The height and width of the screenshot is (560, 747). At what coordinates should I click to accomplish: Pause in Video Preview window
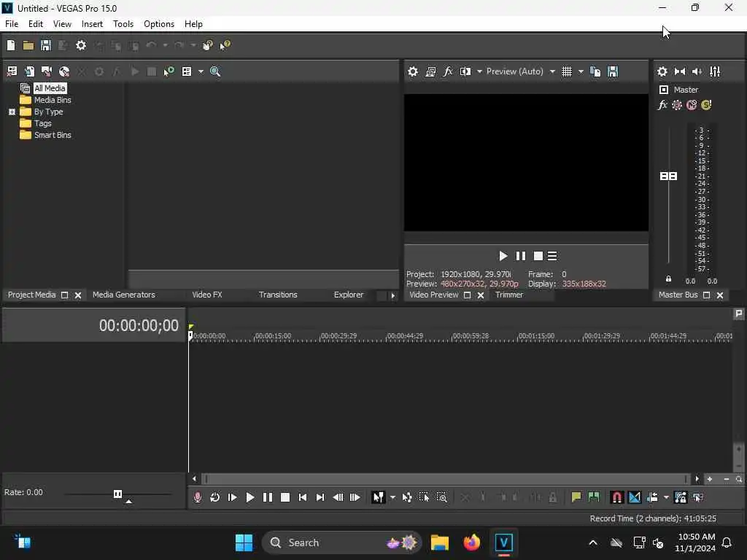point(521,256)
